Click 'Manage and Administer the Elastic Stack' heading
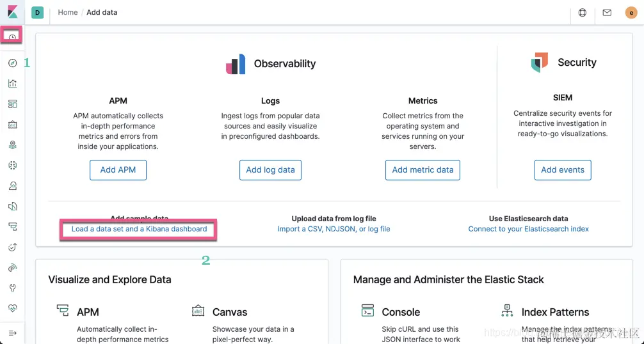Viewport: 644px width, 344px height. 449,279
